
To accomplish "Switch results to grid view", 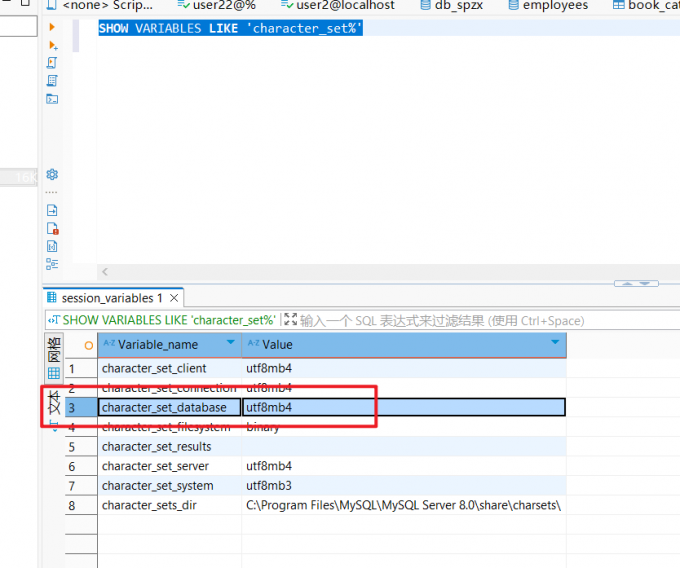I will tap(54, 373).
